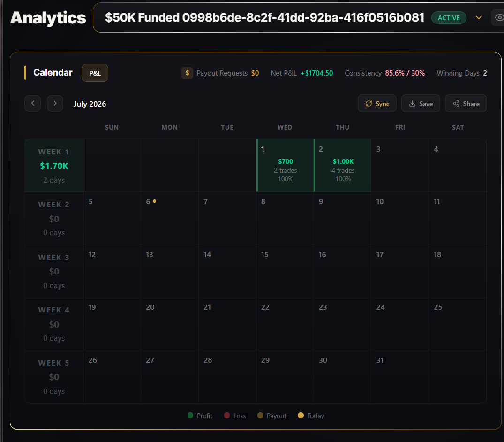Viewport: 504px width, 442px height.
Task: Select the Week 1 summary cell
Action: (54, 165)
